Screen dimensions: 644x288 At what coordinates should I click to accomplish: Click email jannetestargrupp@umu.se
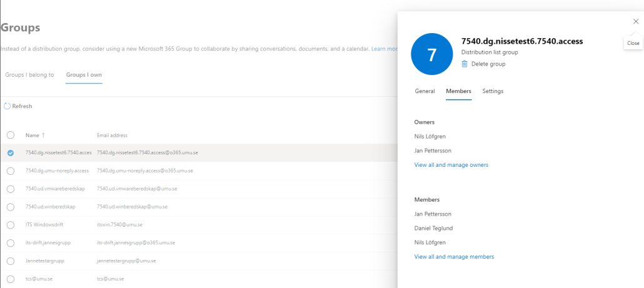(126, 261)
